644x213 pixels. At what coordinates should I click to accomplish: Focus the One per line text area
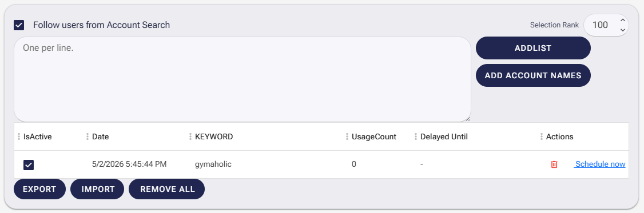pyautogui.click(x=243, y=79)
